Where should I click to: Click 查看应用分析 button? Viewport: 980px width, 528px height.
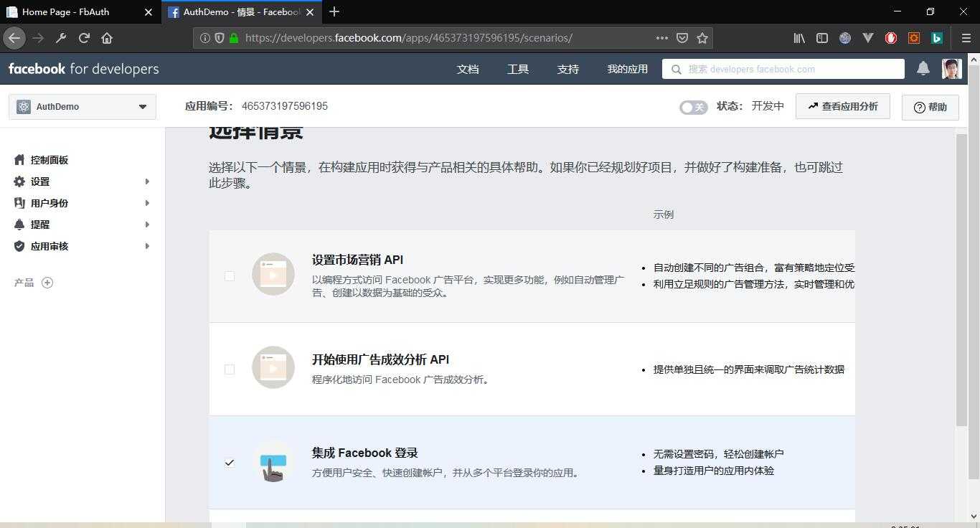(843, 106)
